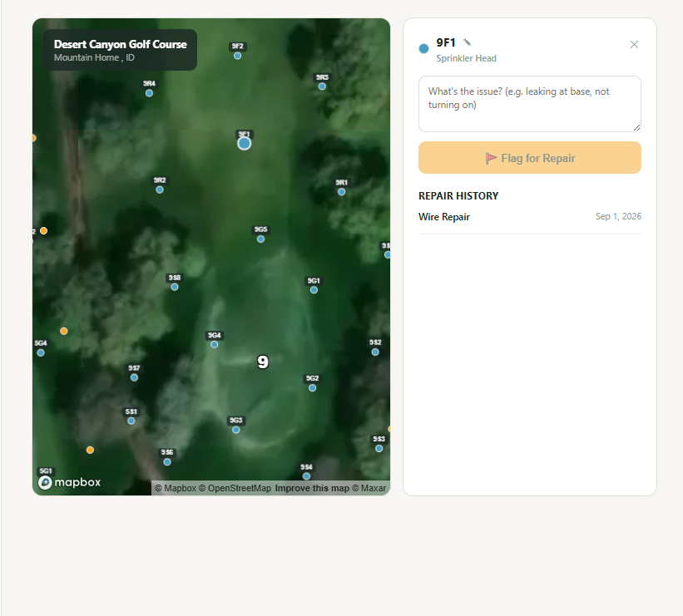683x616 pixels.
Task: Click the "Sep 1, 2026" repair date
Action: (619, 216)
